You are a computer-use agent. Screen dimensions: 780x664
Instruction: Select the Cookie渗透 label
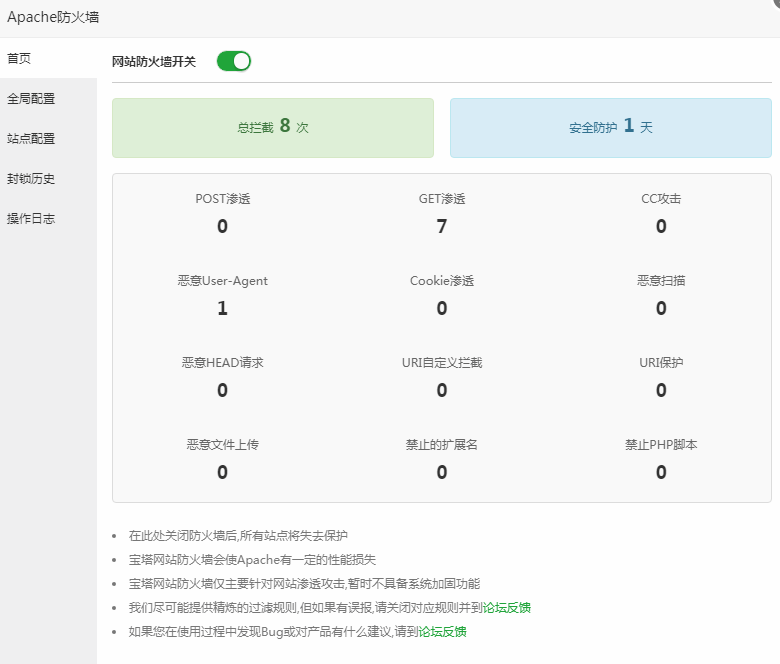pos(442,281)
